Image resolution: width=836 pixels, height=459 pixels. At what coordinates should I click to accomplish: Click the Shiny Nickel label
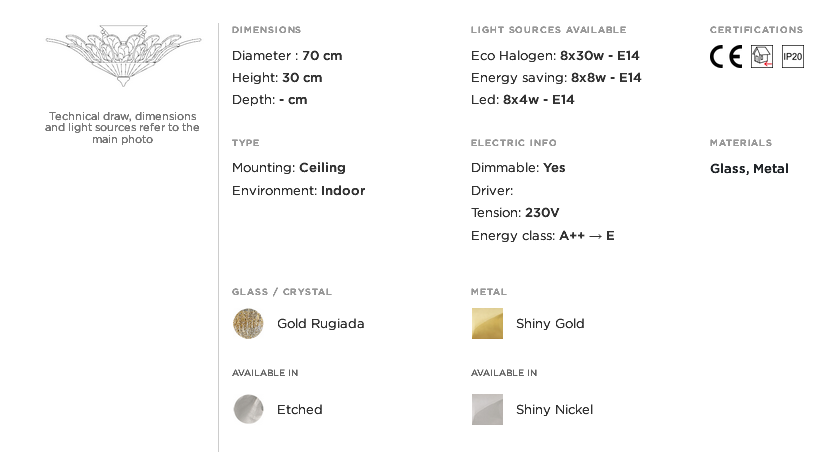[x=554, y=409]
